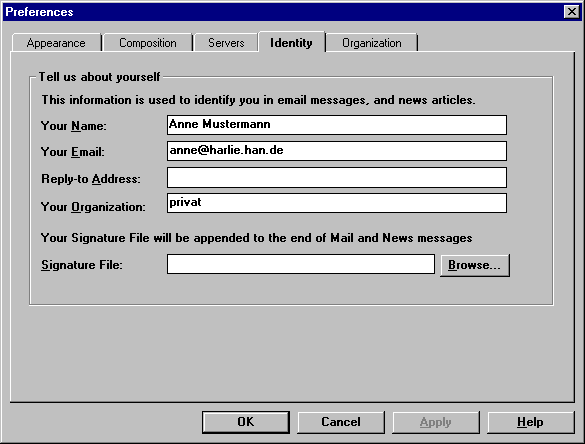Screen dimensions: 585x444
Task: Click the grayed-out Apply button
Action: tap(436, 422)
